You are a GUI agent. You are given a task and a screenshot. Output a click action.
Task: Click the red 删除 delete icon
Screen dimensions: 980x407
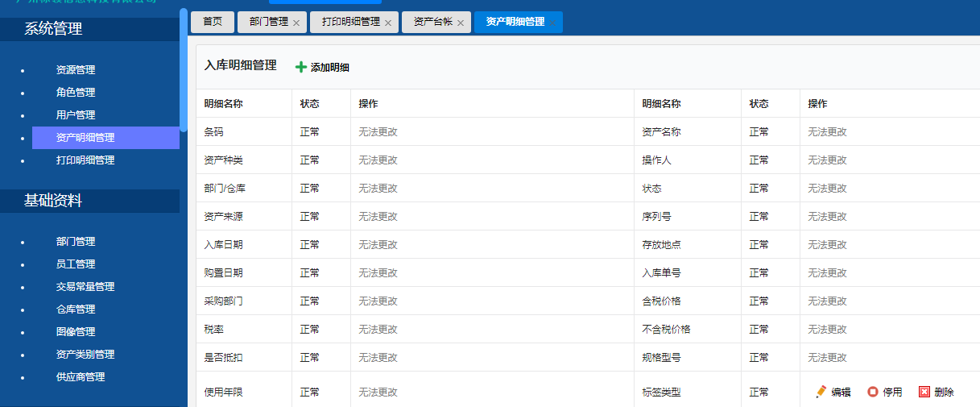pos(924,392)
